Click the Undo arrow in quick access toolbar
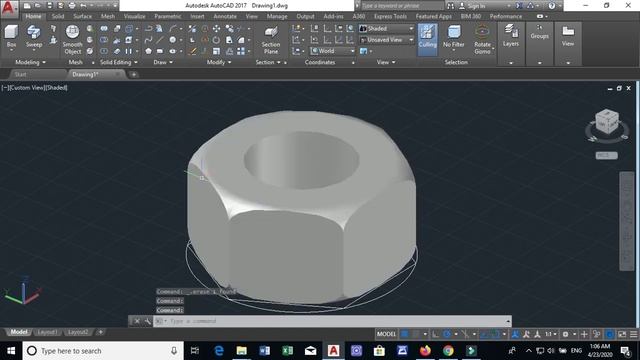Viewport: 640px width, 360px height. tap(83, 6)
